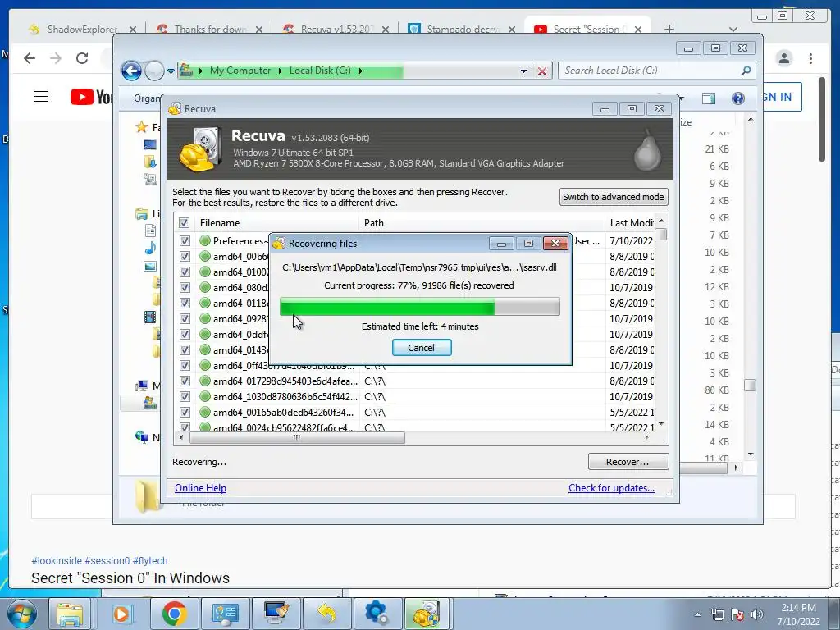Click the Recover... button in Recuva
840x630 pixels.
point(628,462)
